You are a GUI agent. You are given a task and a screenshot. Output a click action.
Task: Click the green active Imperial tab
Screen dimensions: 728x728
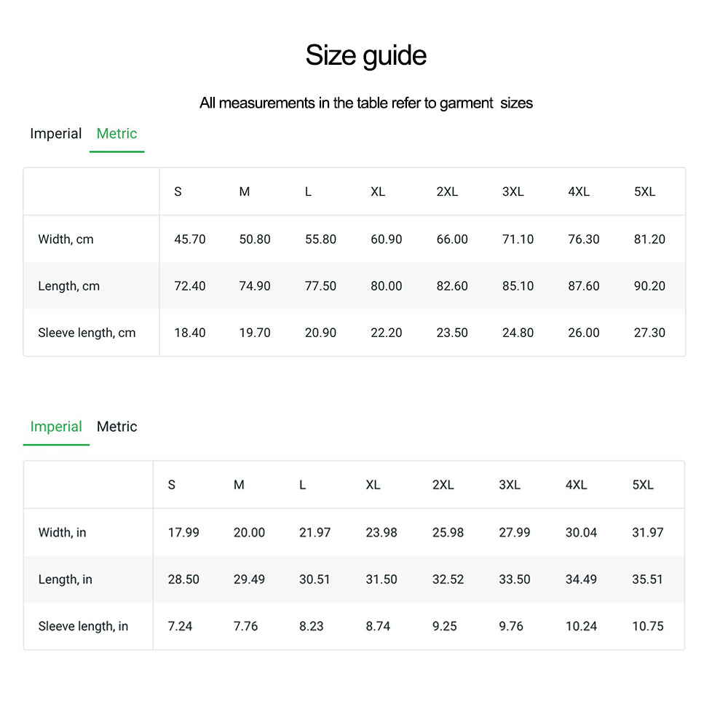(55, 427)
